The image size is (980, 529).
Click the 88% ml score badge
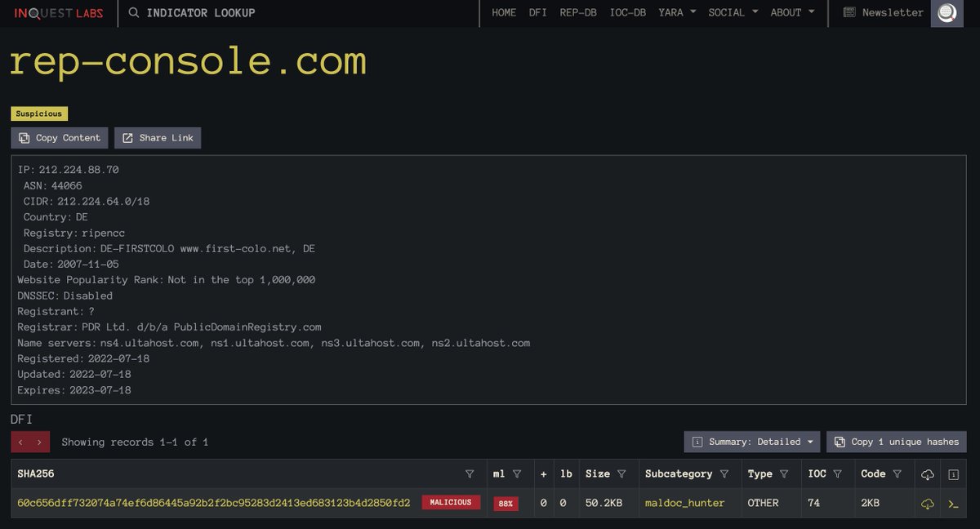point(506,504)
